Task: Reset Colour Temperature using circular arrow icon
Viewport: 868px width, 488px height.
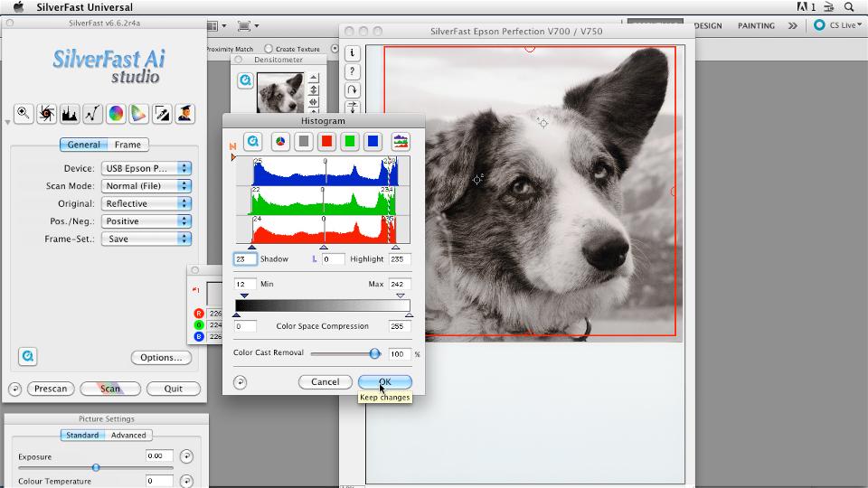Action: coord(186,481)
